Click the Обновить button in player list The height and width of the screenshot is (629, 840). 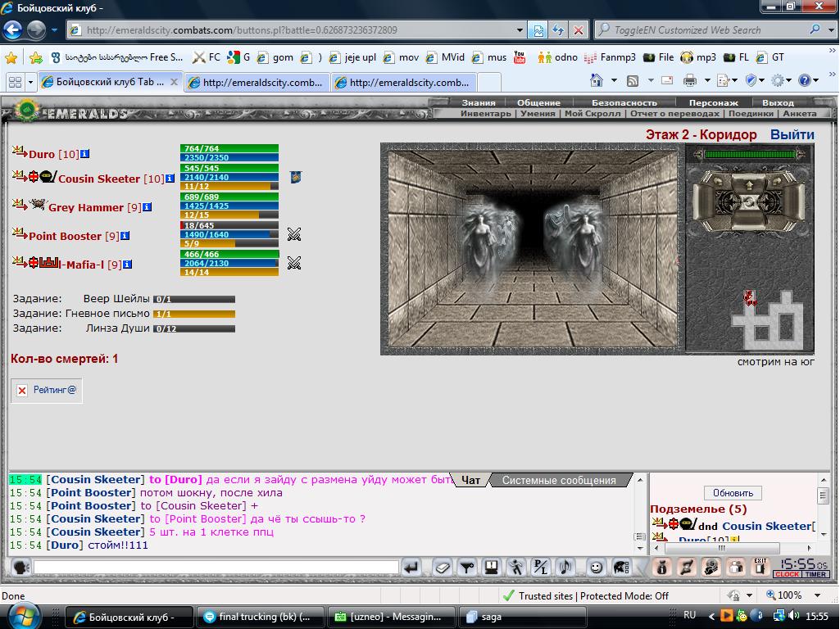tap(733, 492)
